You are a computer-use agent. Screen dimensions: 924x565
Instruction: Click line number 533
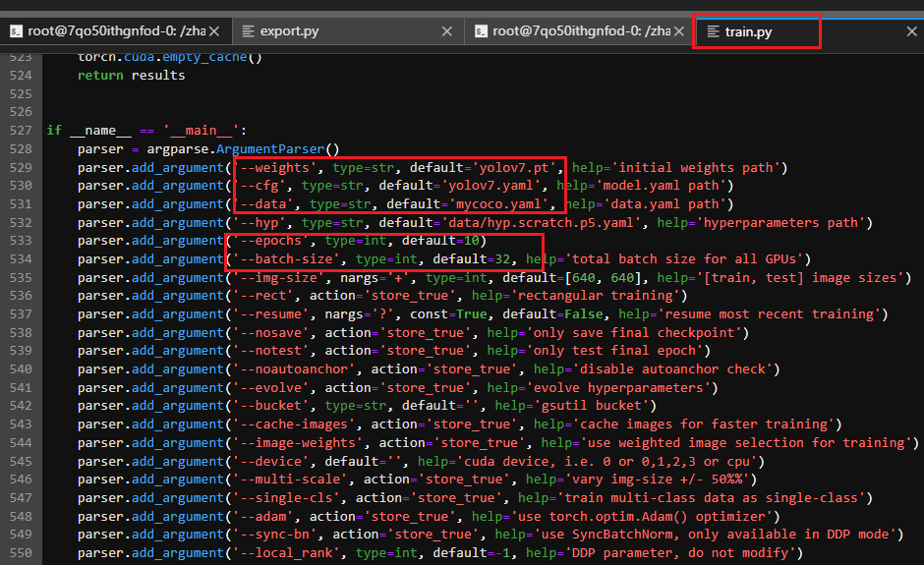21,241
